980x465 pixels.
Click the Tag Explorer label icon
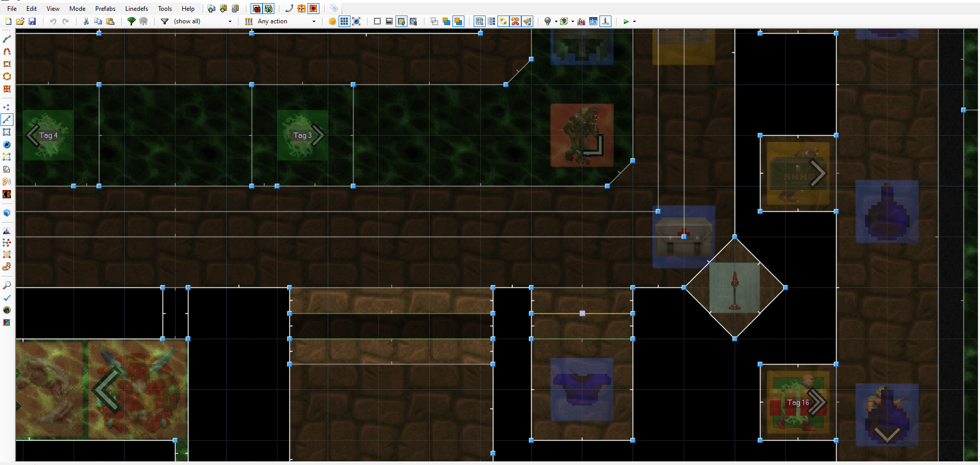point(334,8)
